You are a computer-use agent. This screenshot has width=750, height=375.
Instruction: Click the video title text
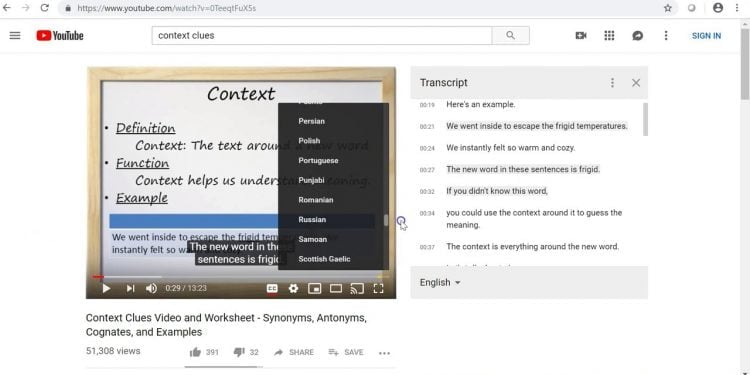point(226,325)
